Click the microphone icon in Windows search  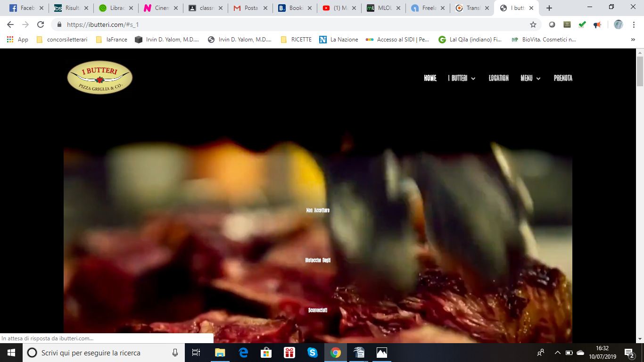pos(175,353)
